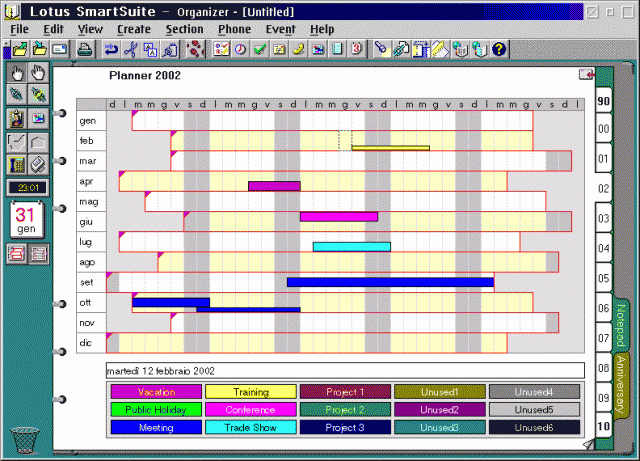Go to the 03 year tab

coord(604,218)
